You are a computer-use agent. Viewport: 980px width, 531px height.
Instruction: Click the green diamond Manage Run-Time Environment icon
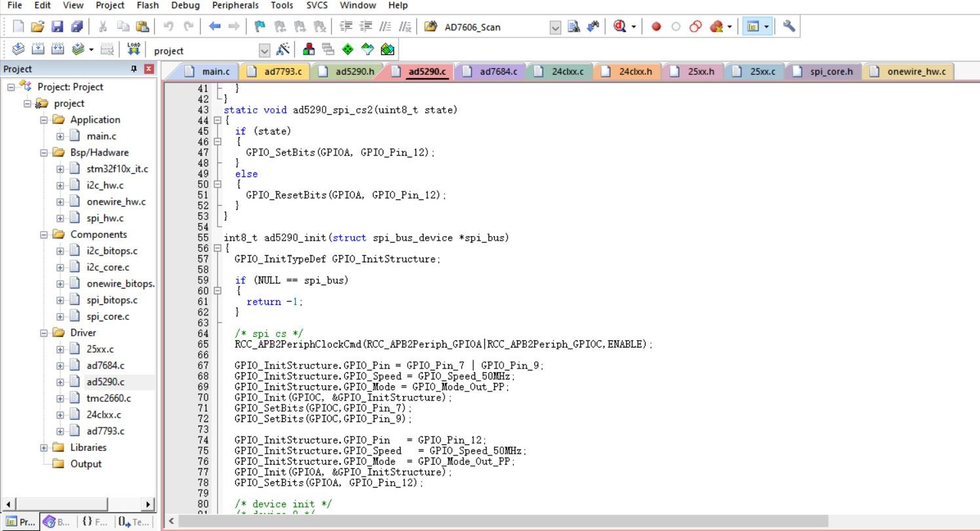(x=348, y=49)
